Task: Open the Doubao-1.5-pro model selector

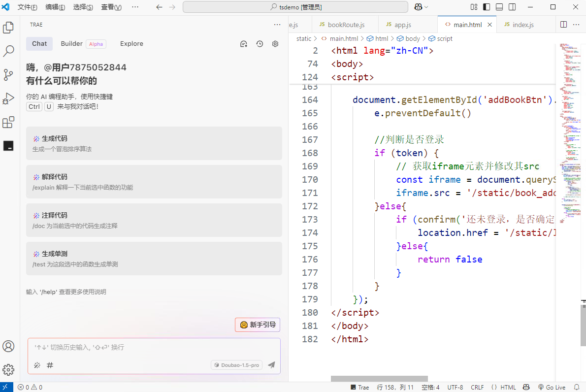Action: (x=236, y=365)
